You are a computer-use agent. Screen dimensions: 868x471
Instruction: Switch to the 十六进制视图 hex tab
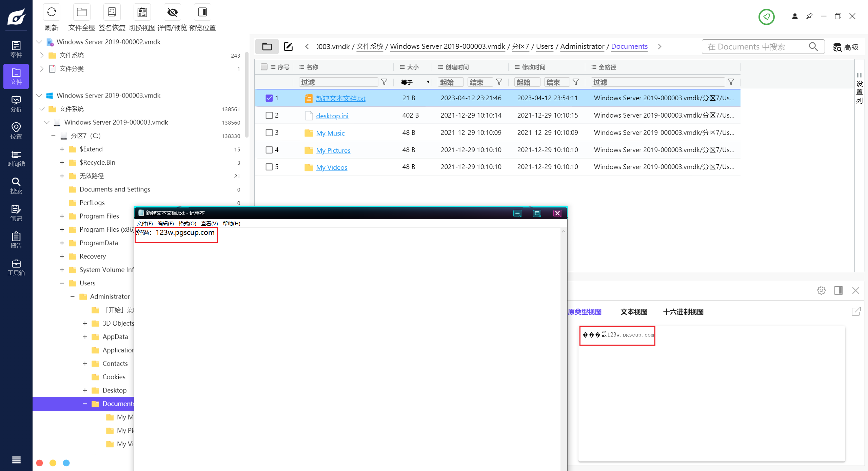click(x=683, y=312)
